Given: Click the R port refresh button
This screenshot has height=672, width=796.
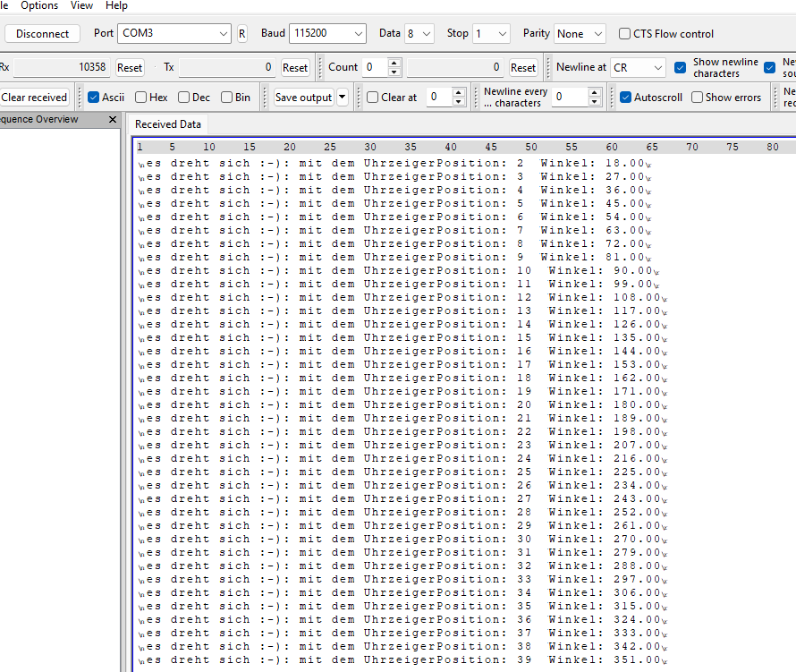Looking at the screenshot, I should [241, 34].
